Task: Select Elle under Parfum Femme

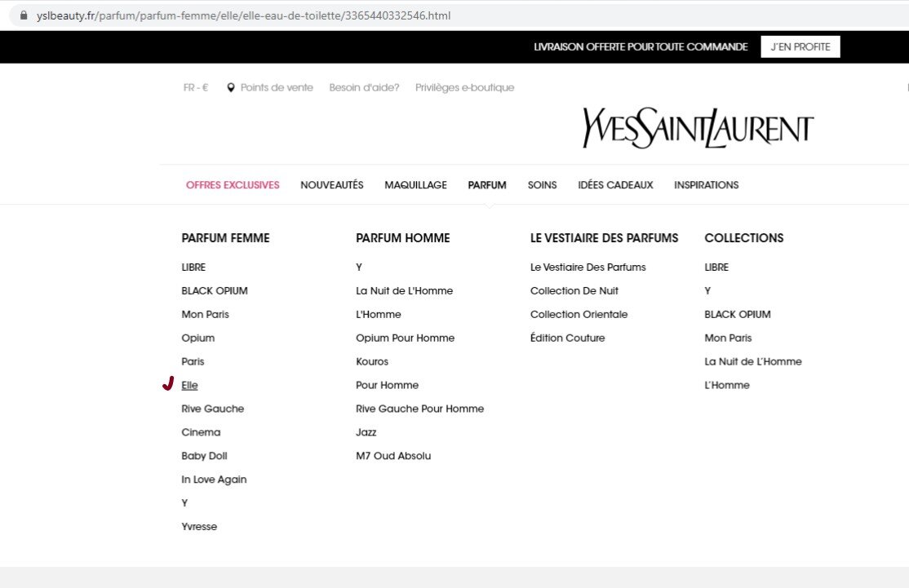Action: point(188,384)
